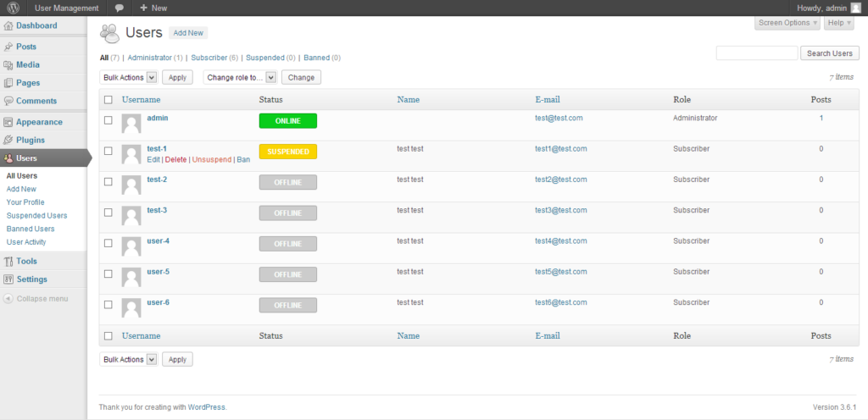This screenshot has height=420, width=868.
Task: Check the box for user user-5
Action: (x=108, y=274)
